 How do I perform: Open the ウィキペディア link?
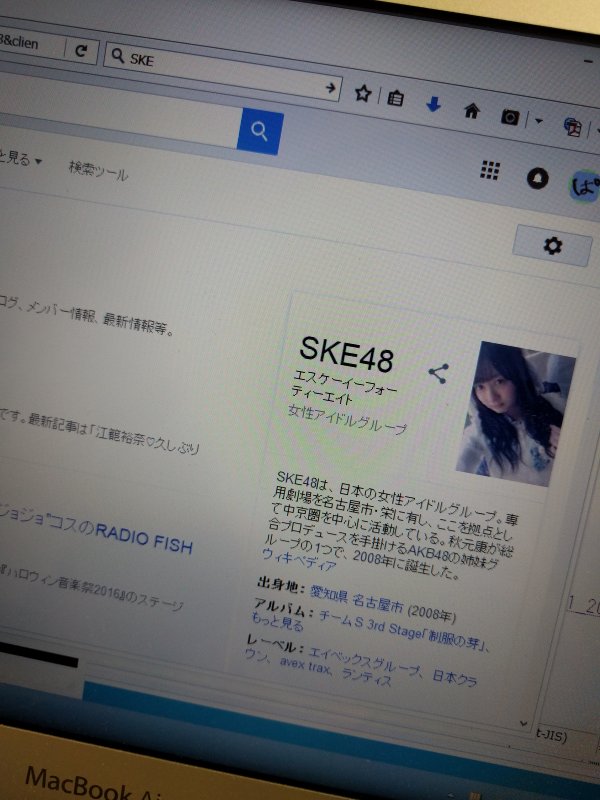pos(299,560)
